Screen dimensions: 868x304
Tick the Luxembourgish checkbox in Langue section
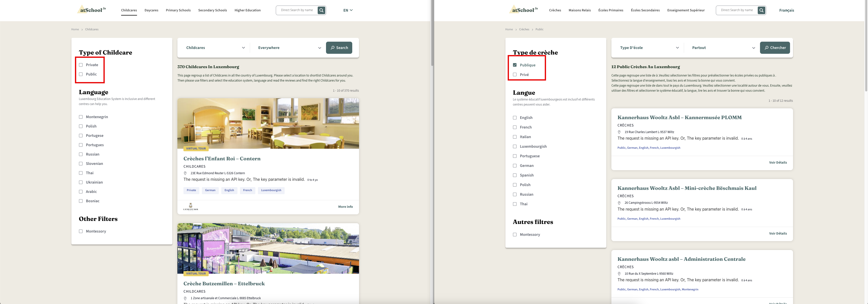pos(514,146)
